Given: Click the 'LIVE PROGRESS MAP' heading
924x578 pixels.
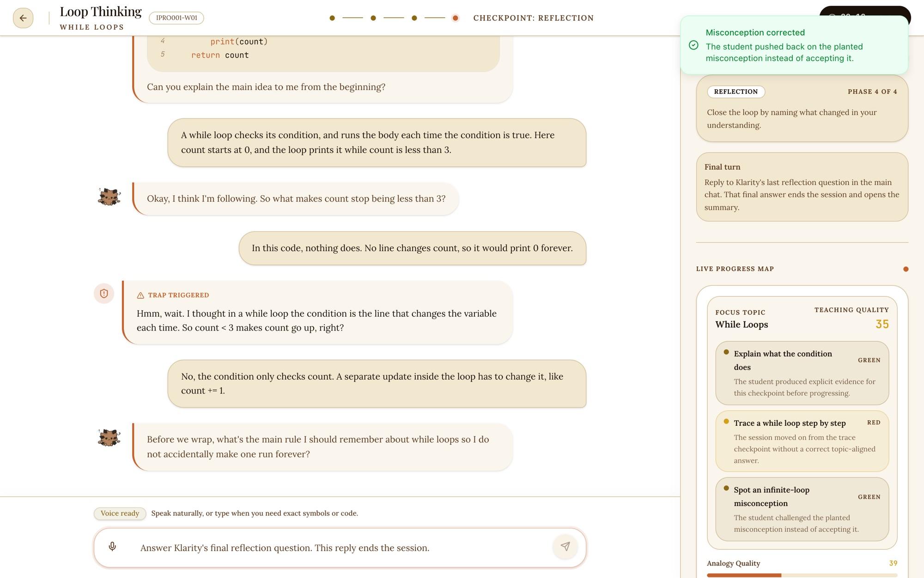Looking at the screenshot, I should tap(735, 269).
